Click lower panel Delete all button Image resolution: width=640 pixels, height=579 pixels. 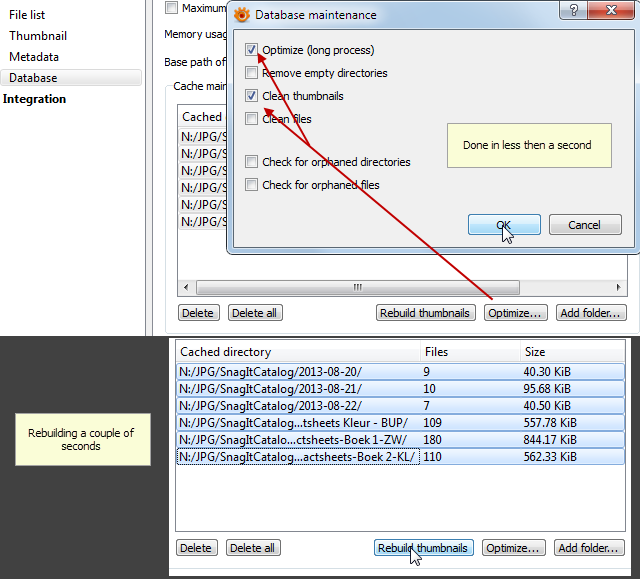click(253, 548)
